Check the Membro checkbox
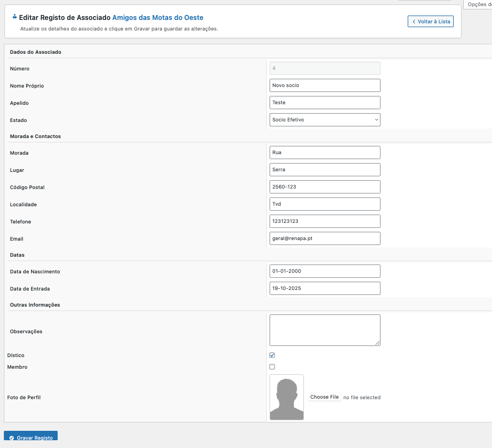The image size is (492, 448). click(272, 366)
